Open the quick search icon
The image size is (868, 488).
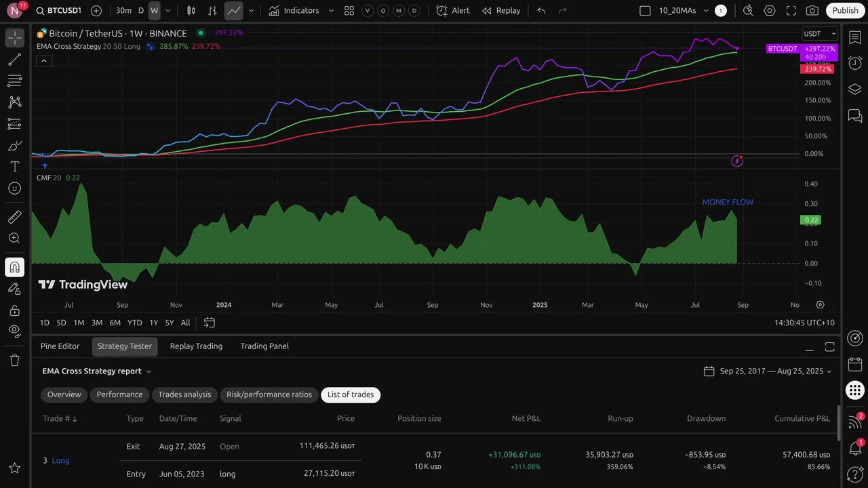click(x=748, y=11)
